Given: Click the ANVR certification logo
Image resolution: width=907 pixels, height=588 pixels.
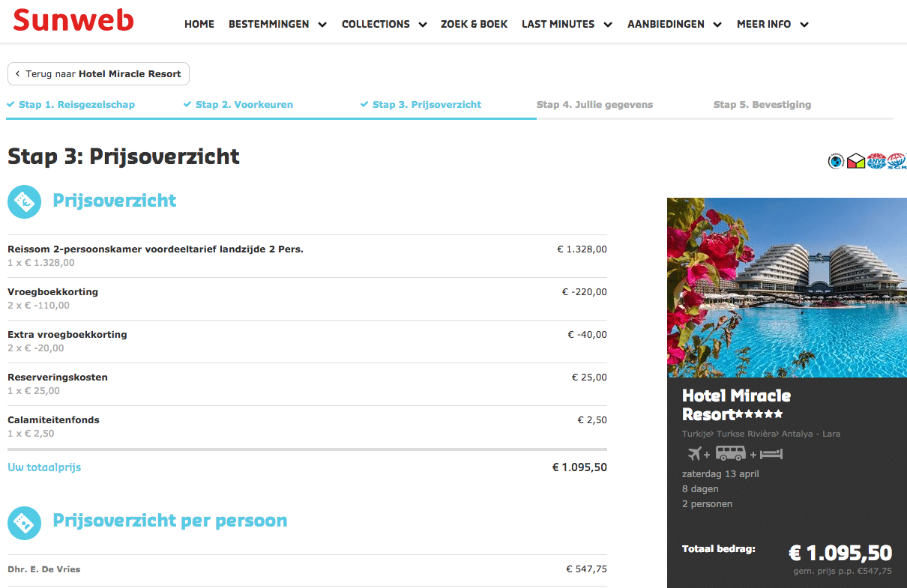Looking at the screenshot, I should pos(876,161).
